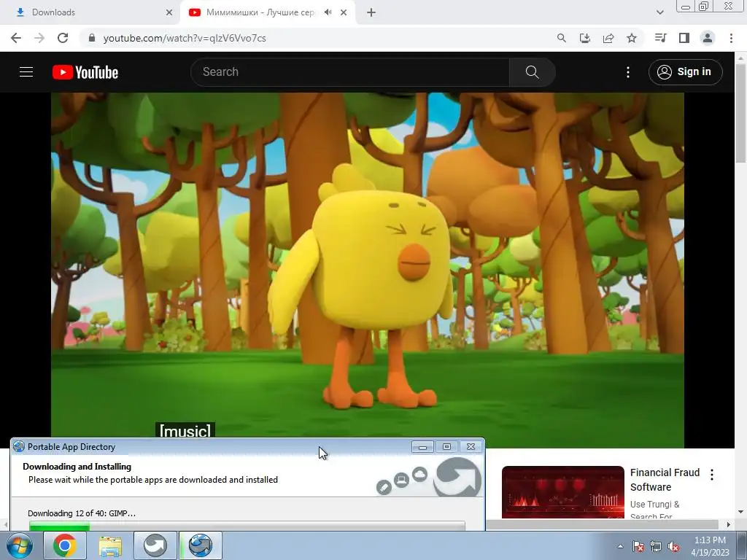Click the address bar URL
This screenshot has height=560, width=747.
click(x=185, y=38)
